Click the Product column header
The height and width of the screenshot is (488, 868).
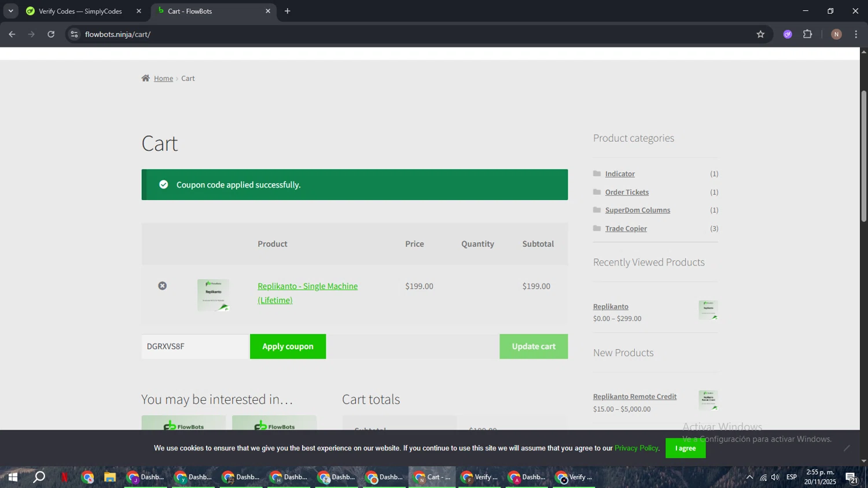coord(273,244)
